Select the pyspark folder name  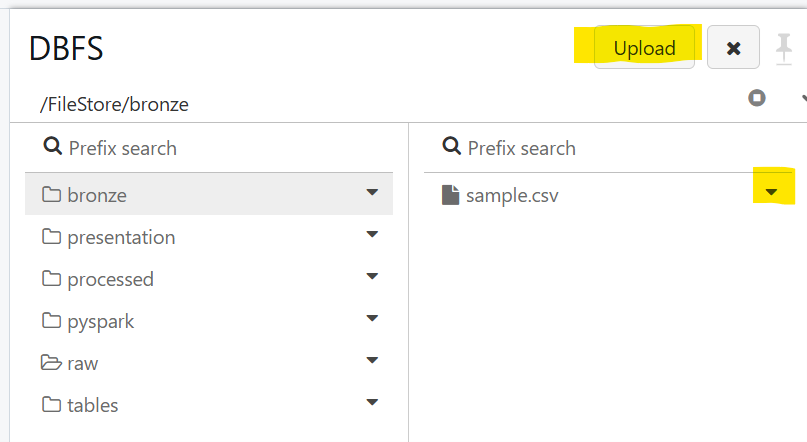[x=100, y=321]
